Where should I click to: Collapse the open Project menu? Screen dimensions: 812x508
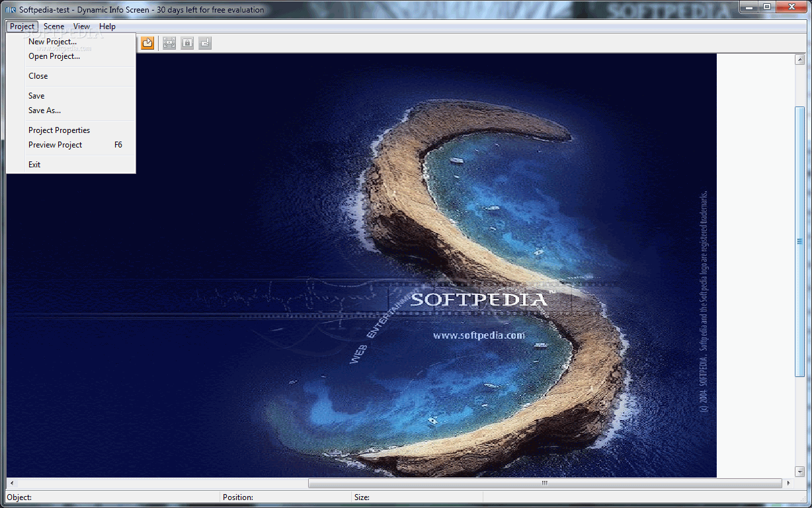tap(22, 26)
